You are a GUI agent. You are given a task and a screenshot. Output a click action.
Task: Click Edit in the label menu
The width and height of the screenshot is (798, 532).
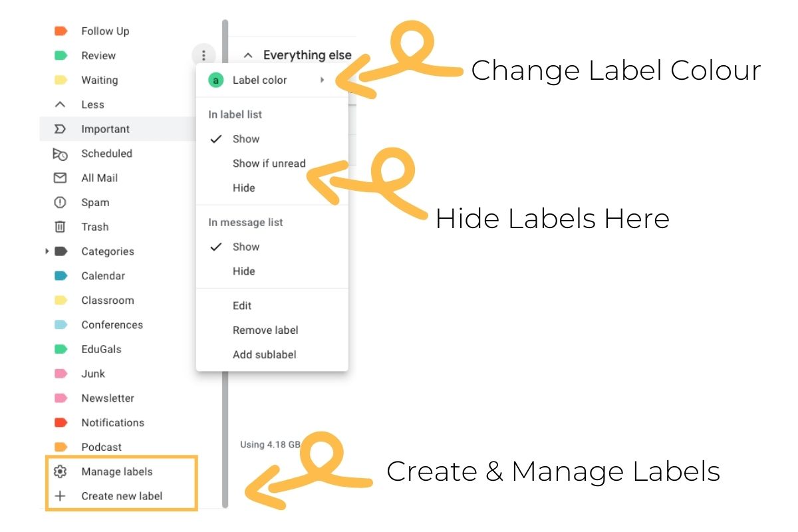(241, 305)
